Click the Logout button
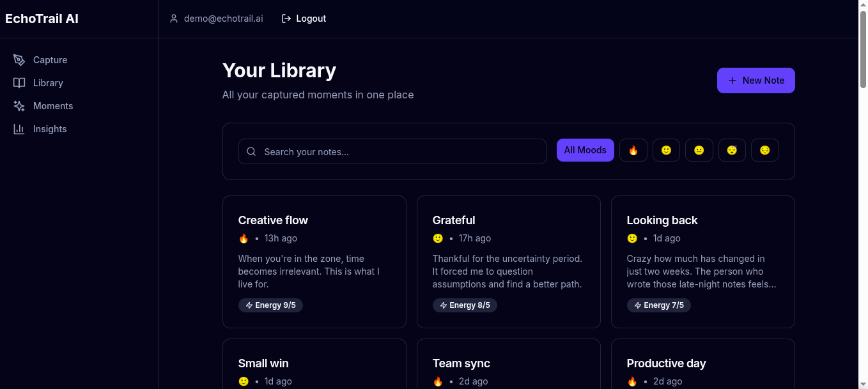 (304, 19)
